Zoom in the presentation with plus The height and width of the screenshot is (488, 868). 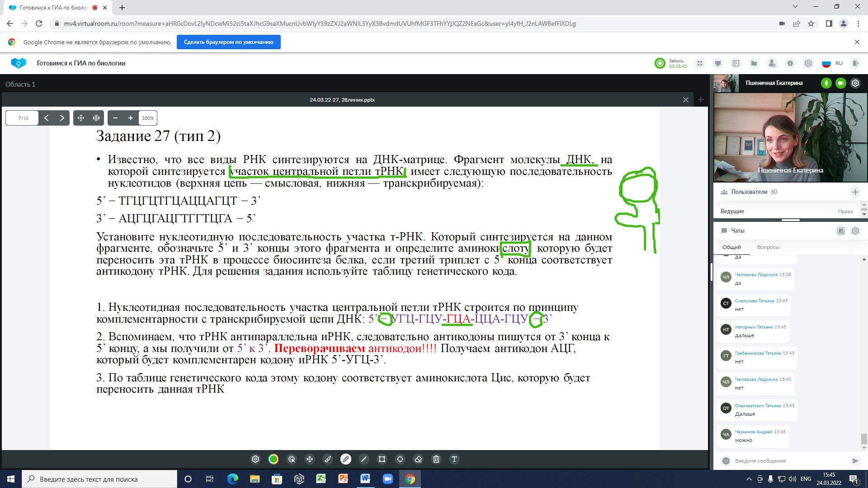(x=131, y=118)
